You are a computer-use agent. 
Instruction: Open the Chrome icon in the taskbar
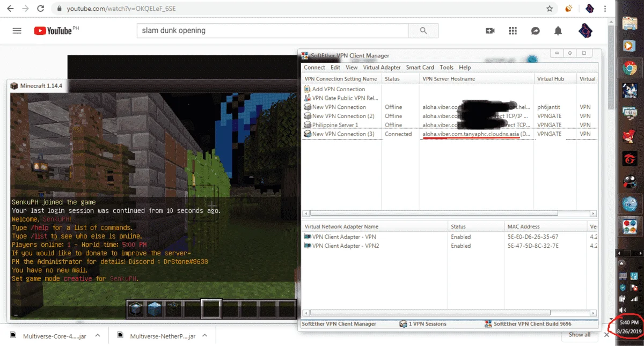coord(630,68)
